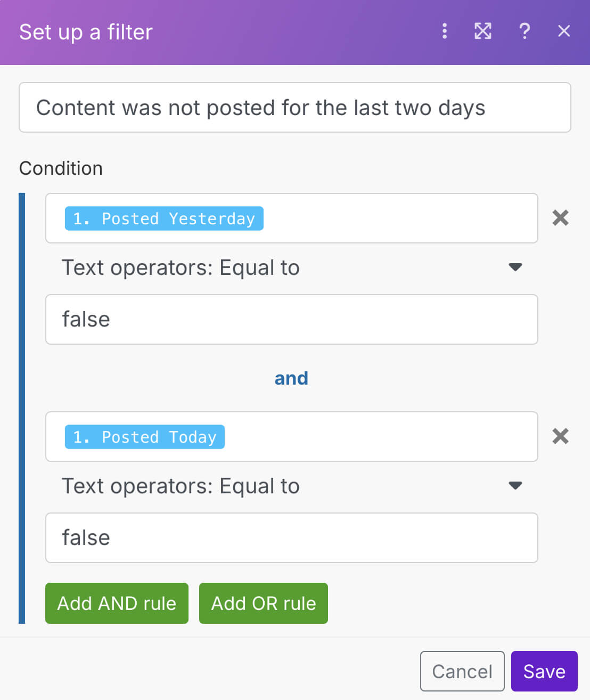Viewport: 590px width, 700px height.
Task: Click the Add OR rule button
Action: click(263, 603)
